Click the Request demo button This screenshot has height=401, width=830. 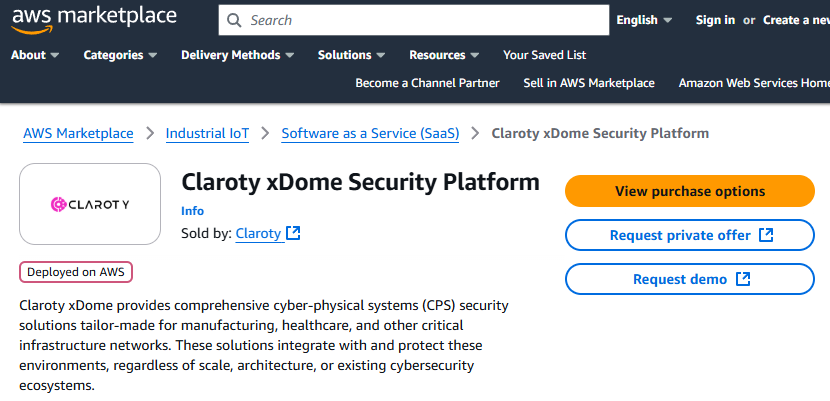click(690, 279)
